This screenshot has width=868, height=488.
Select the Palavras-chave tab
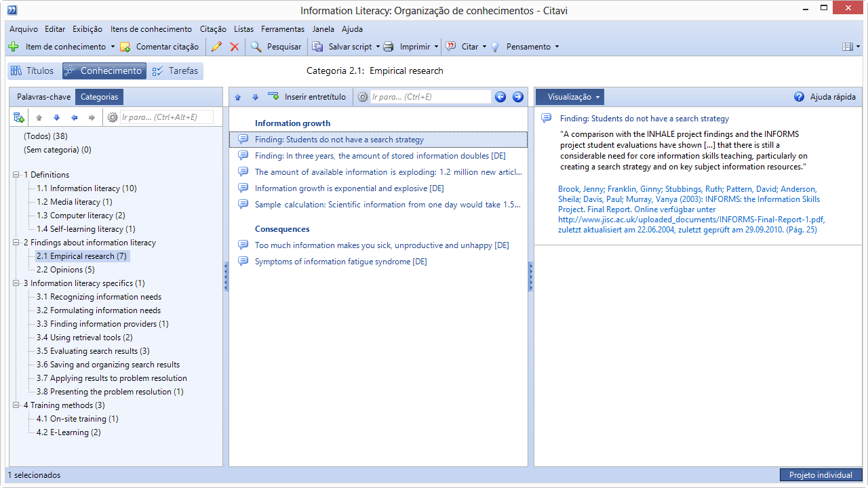click(43, 97)
